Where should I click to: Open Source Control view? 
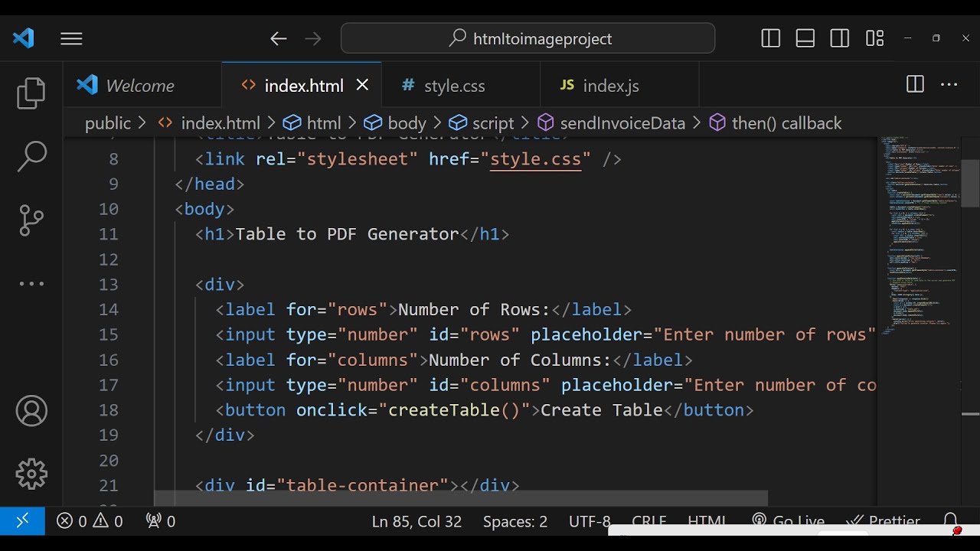click(x=31, y=220)
